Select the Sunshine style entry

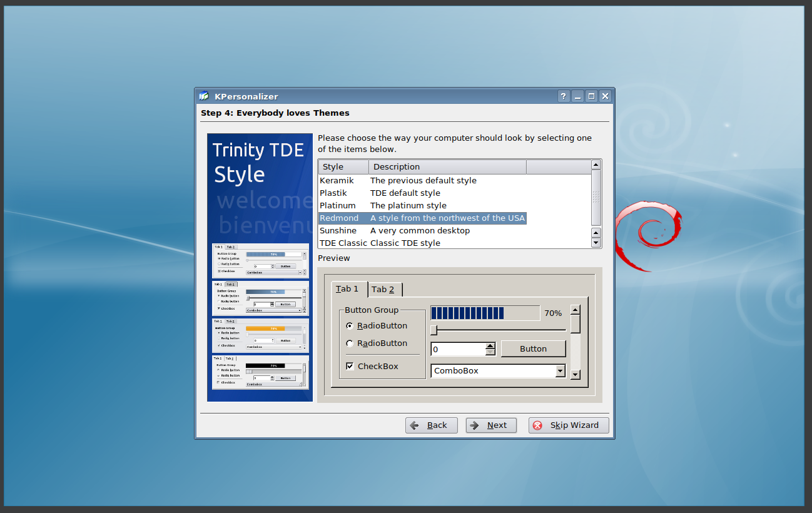tap(338, 231)
